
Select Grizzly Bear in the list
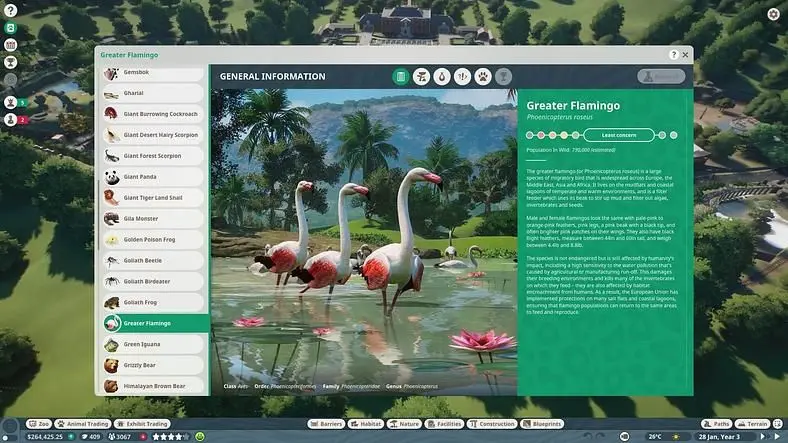[x=153, y=365]
